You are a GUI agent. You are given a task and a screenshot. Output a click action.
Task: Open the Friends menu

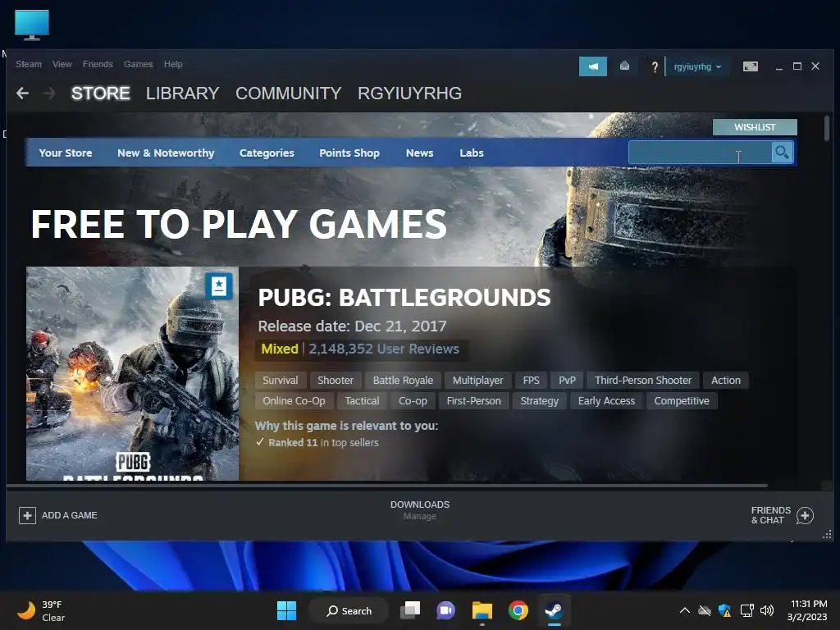[x=98, y=64]
